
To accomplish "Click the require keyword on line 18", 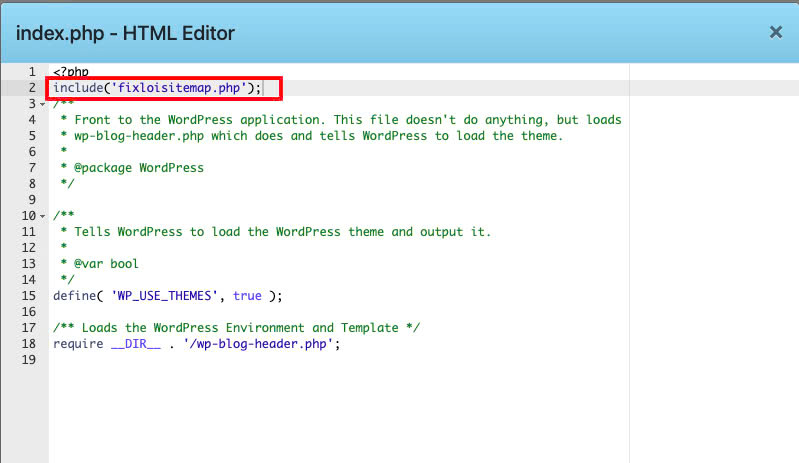I will [x=78, y=344].
